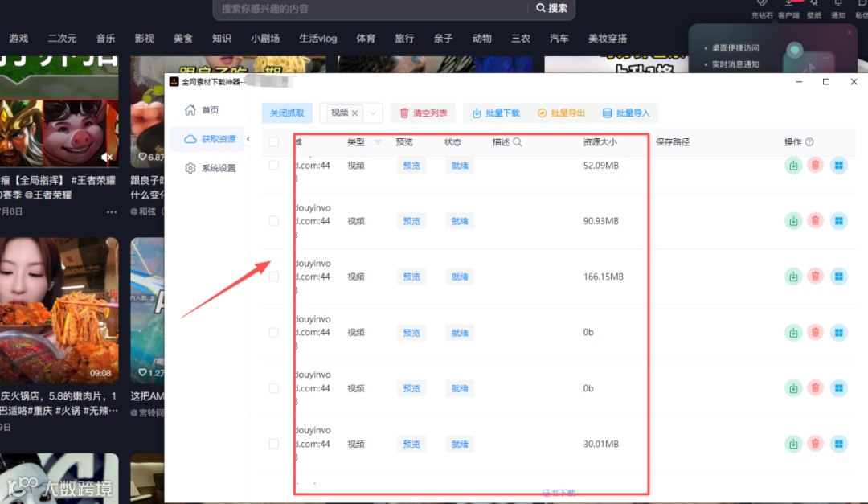The image size is (868, 504).
Task: Check the 52.09MB row checkbox
Action: pos(274,165)
